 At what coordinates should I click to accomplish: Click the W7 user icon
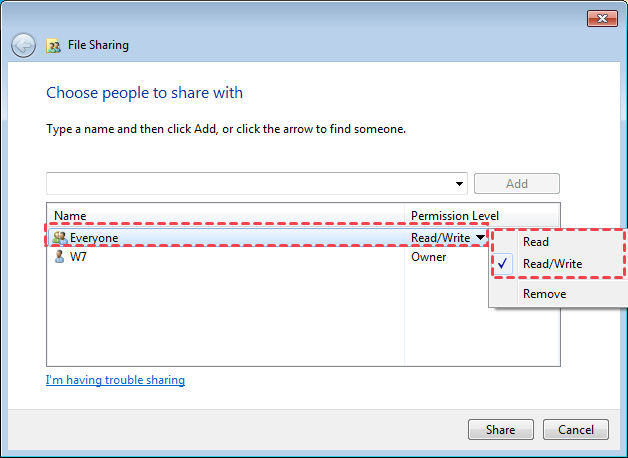[x=59, y=257]
